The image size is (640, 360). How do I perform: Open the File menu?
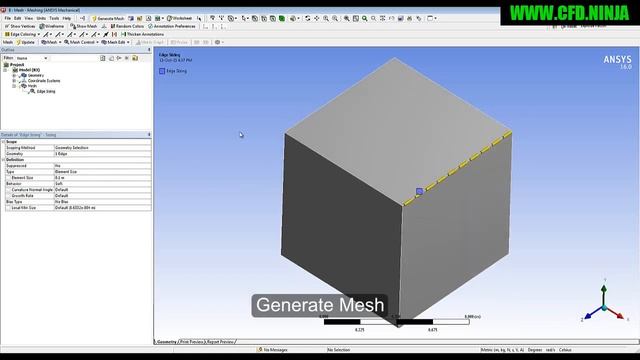(x=8, y=18)
